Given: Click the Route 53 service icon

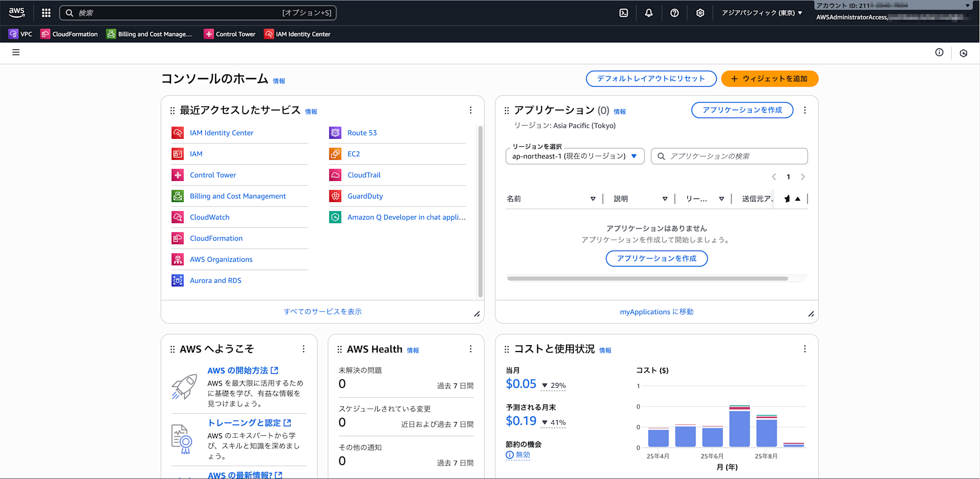Looking at the screenshot, I should pyautogui.click(x=335, y=133).
